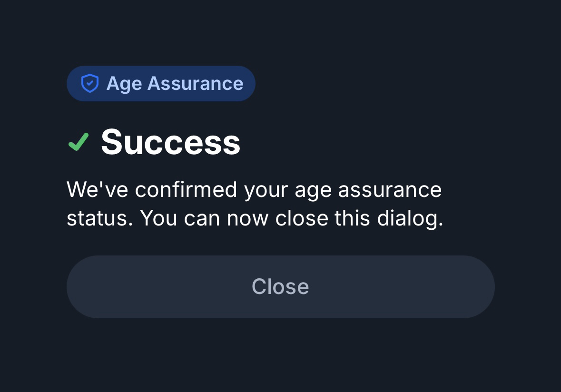Click the green success checkmark icon
The height and width of the screenshot is (392, 561).
(79, 142)
